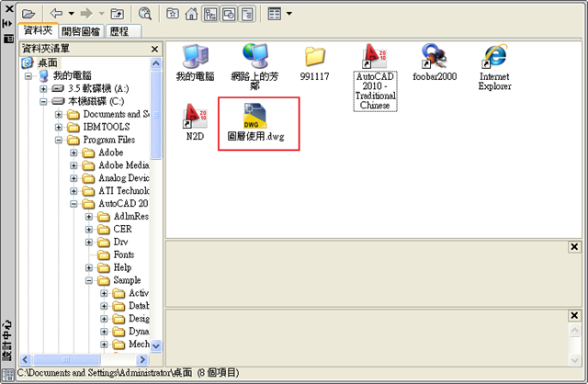The width and height of the screenshot is (588, 384).
Task: Click the Up one folder level icon
Action: [x=118, y=14]
